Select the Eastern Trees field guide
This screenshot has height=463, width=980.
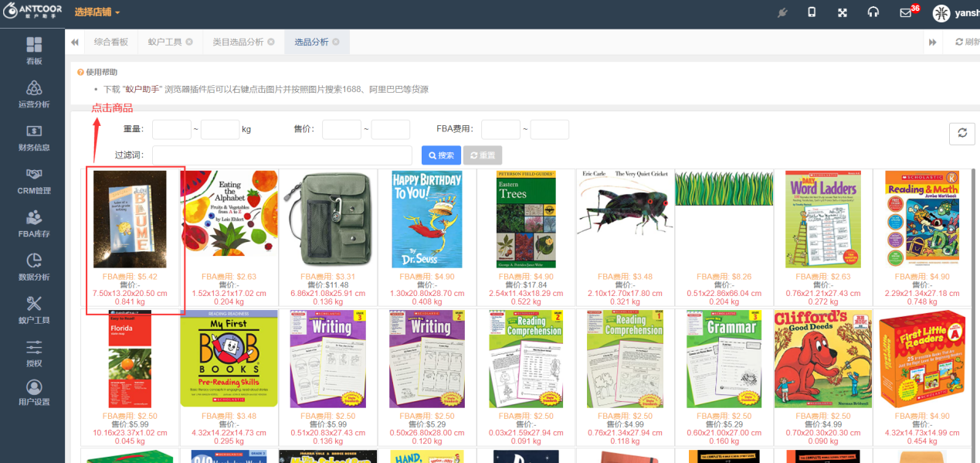(x=526, y=220)
